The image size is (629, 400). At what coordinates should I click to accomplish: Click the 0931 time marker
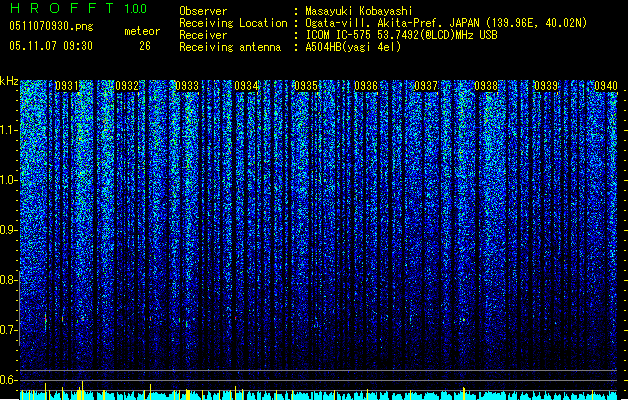(x=67, y=86)
